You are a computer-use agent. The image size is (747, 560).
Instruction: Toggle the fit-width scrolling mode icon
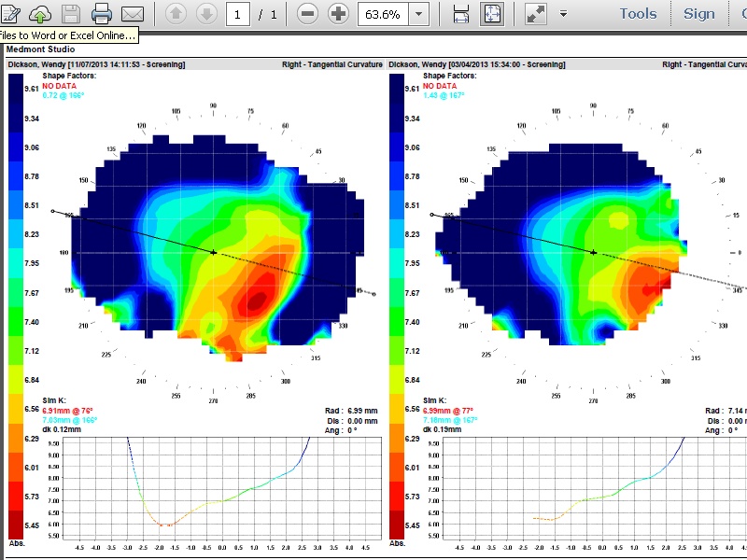click(x=460, y=14)
